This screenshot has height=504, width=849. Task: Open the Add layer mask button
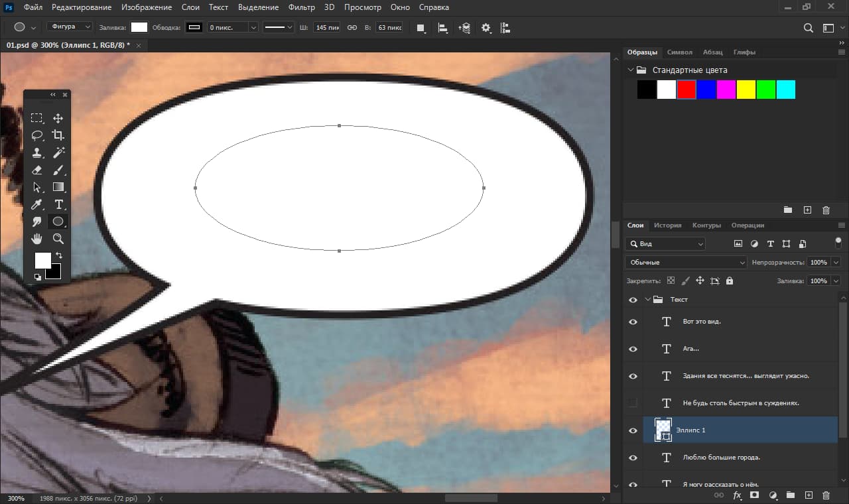point(754,495)
